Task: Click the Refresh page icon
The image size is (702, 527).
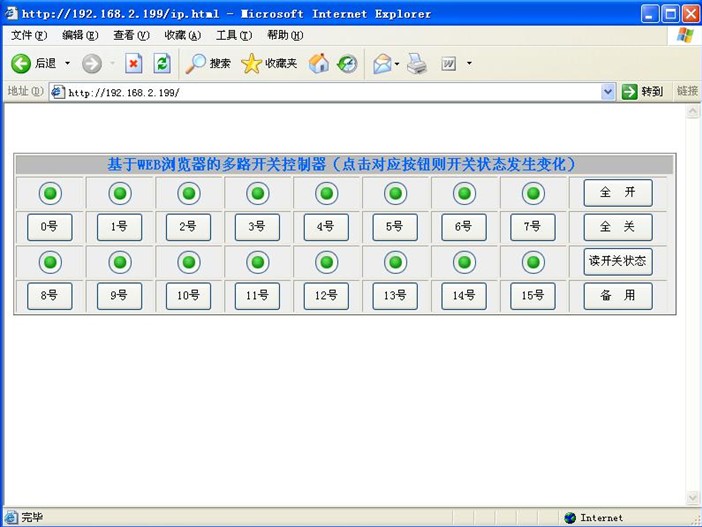Action: [162, 63]
